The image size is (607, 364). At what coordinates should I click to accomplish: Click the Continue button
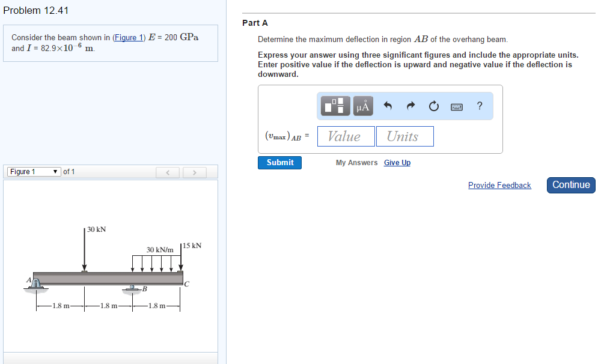coord(571,185)
